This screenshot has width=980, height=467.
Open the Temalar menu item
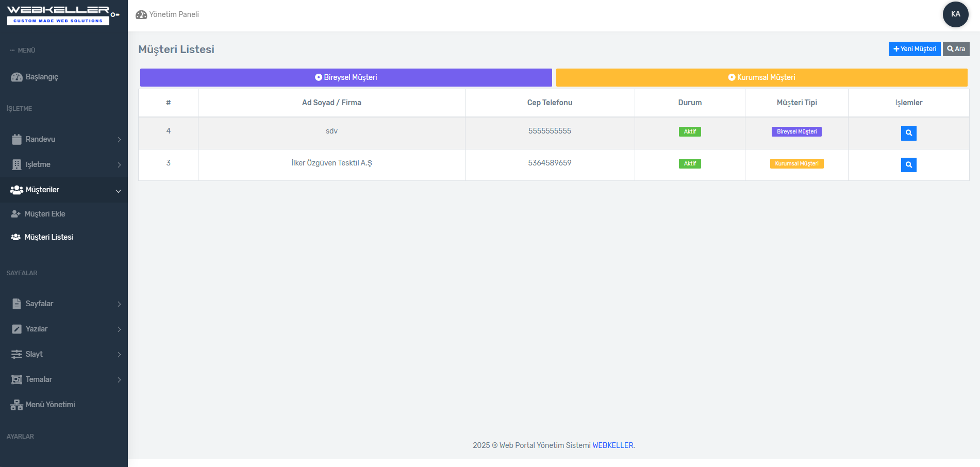(x=39, y=379)
